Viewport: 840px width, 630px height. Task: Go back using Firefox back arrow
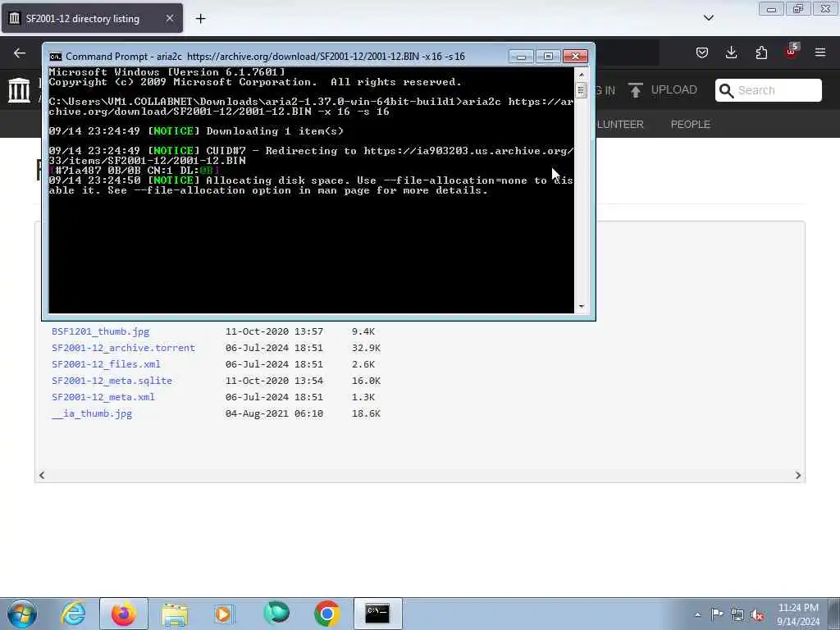pyautogui.click(x=20, y=52)
